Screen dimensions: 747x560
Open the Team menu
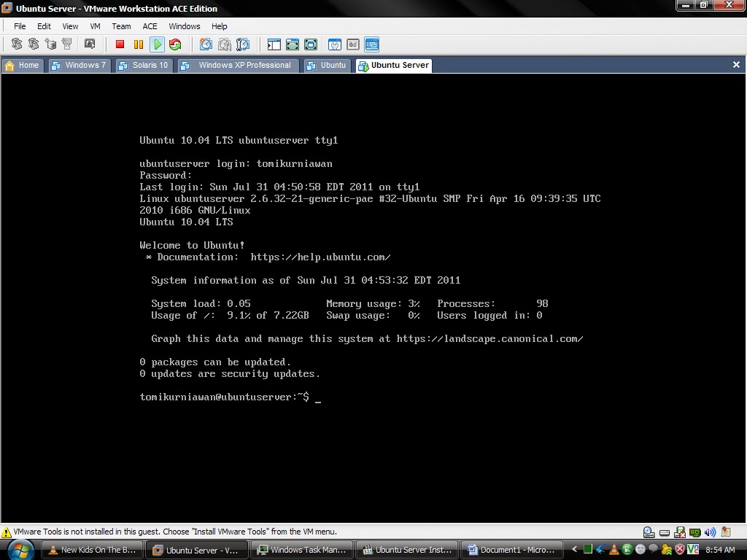pos(121,26)
